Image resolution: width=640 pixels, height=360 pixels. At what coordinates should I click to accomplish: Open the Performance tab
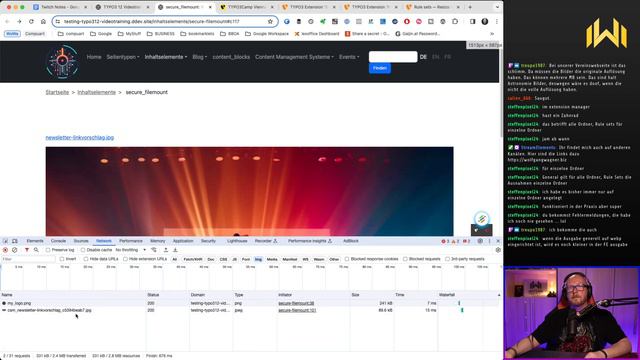(131, 241)
